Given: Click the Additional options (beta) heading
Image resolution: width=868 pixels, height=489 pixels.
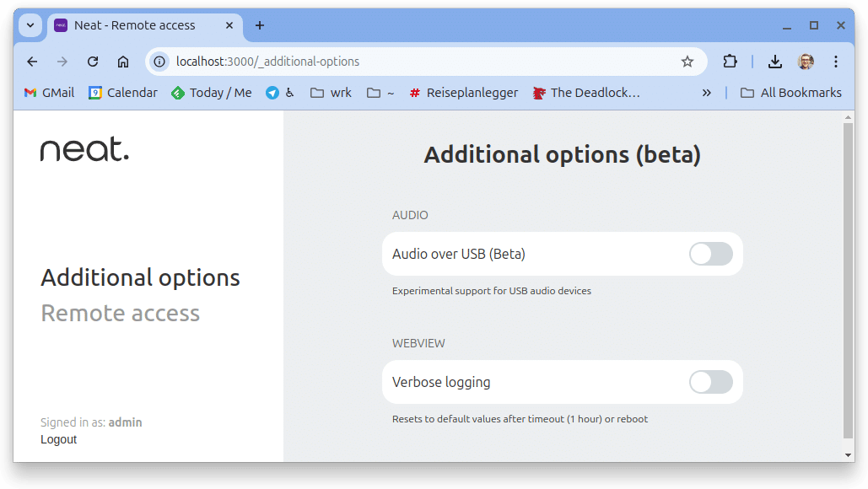Looking at the screenshot, I should click(x=563, y=154).
